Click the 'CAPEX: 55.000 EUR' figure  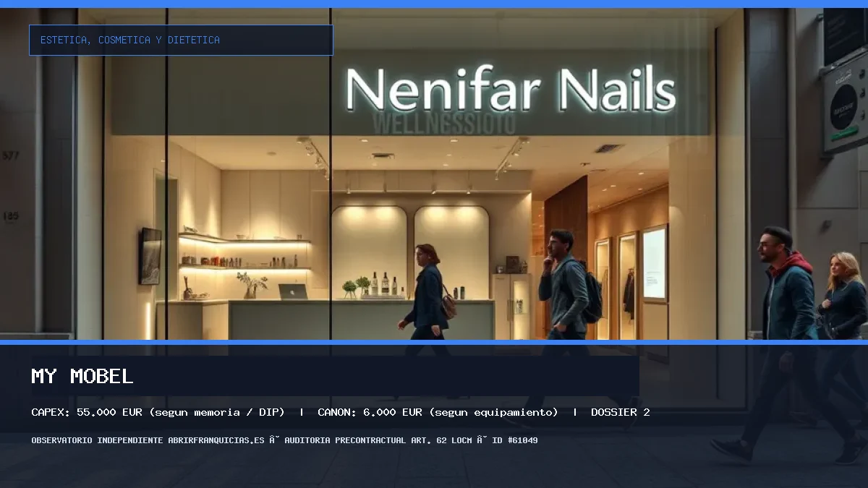pyautogui.click(x=87, y=412)
